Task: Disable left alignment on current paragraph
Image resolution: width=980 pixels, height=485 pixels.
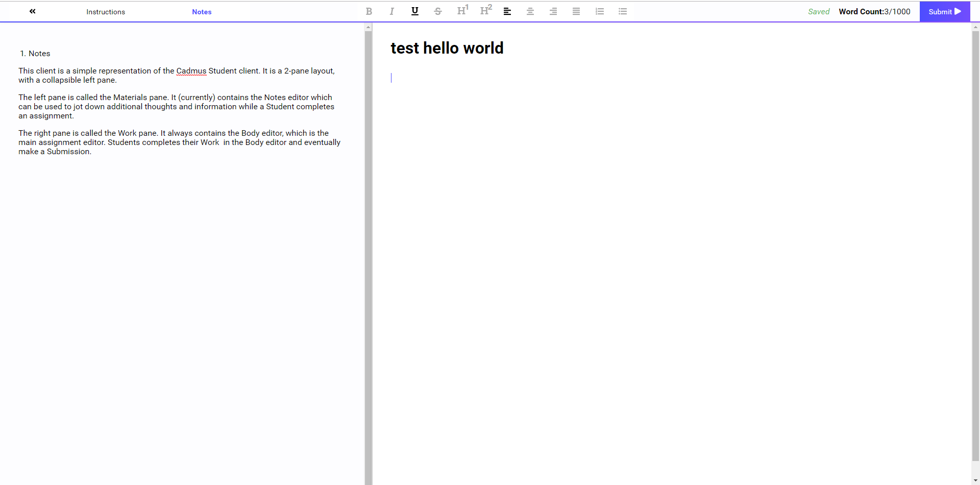Action: click(x=507, y=11)
